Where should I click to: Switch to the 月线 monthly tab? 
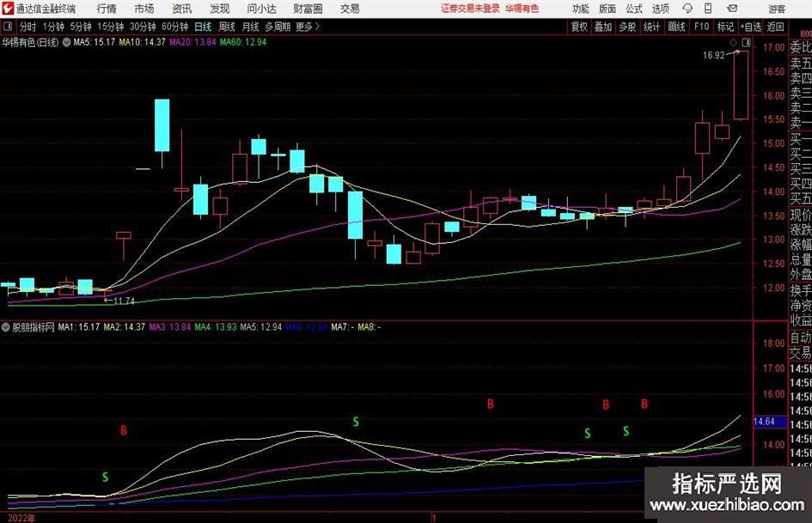click(250, 27)
